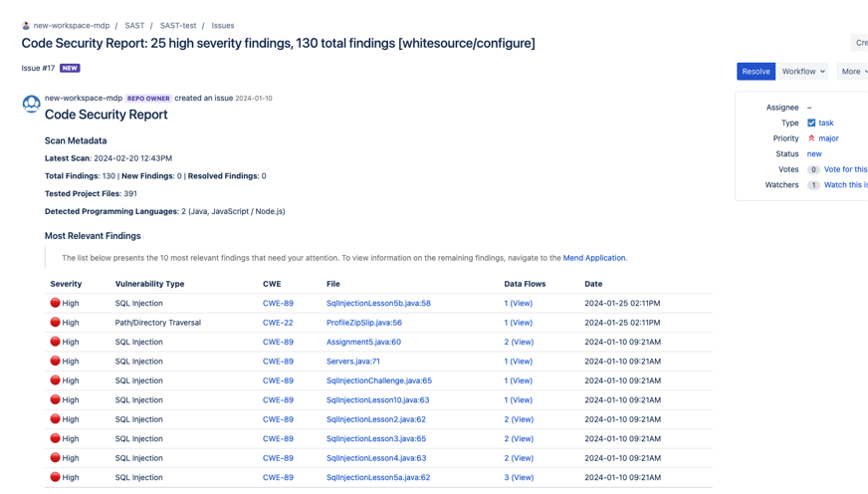Click the author avatar beside the report
The image size is (868, 494).
(32, 104)
